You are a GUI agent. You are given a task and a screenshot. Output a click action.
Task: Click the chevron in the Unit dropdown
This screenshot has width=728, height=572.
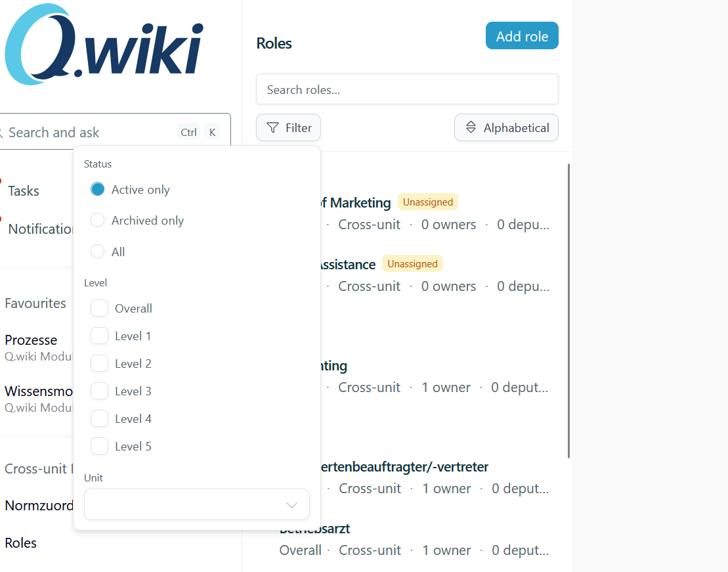point(291,505)
